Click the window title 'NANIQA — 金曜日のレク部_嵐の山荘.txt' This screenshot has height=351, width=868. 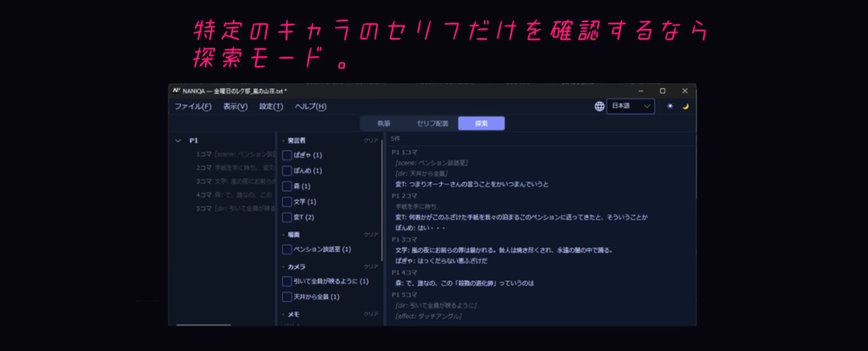[235, 91]
